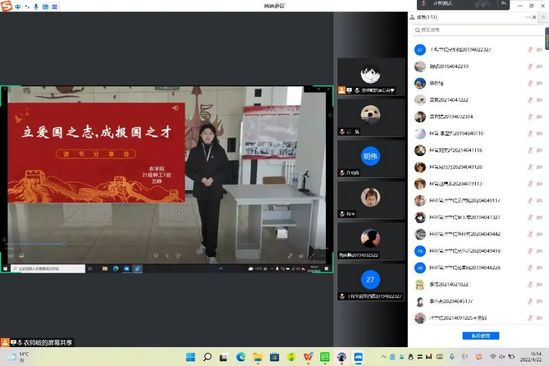Toggle the mute microphone icon for the first member
This screenshot has width=549, height=366.
tap(530, 50)
